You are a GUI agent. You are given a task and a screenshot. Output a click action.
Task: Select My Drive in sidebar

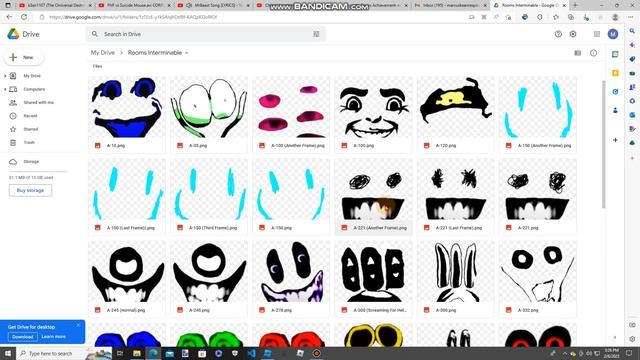(x=32, y=76)
